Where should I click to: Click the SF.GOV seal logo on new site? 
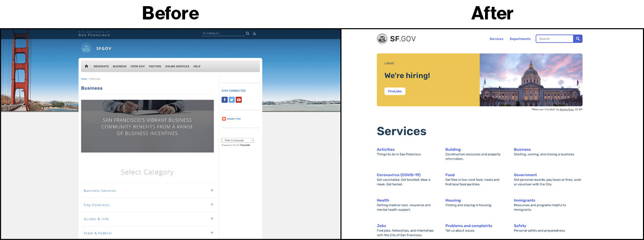382,39
